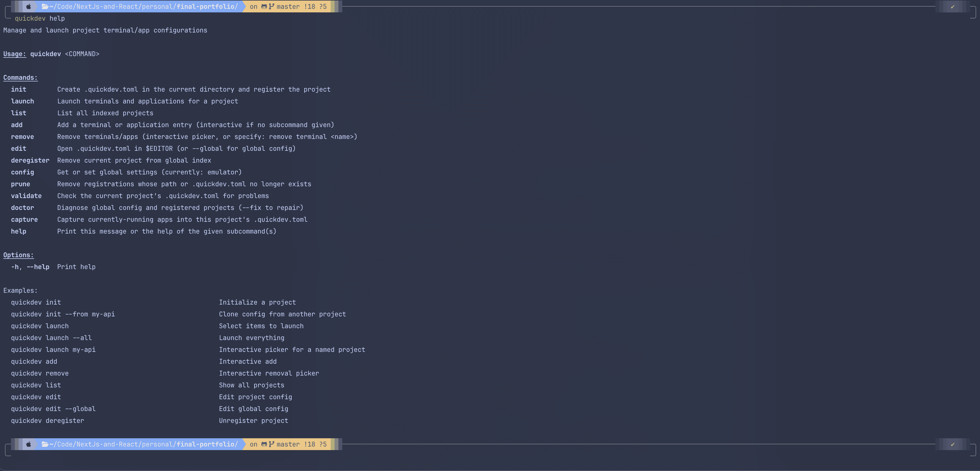Image resolution: width=980 pixels, height=471 pixels.
Task: Click 'master !18 ?5' in top prompt
Action: 302,7
